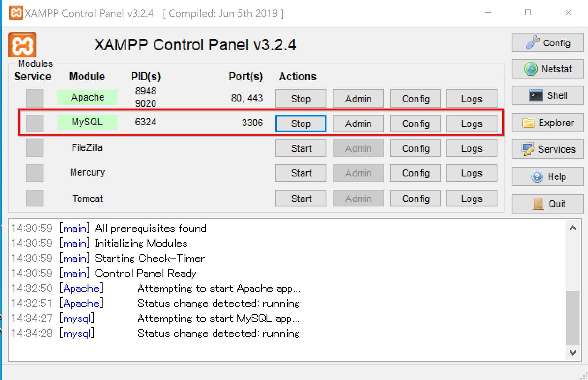Stop the MySQL module
The image size is (588, 380).
point(301,124)
